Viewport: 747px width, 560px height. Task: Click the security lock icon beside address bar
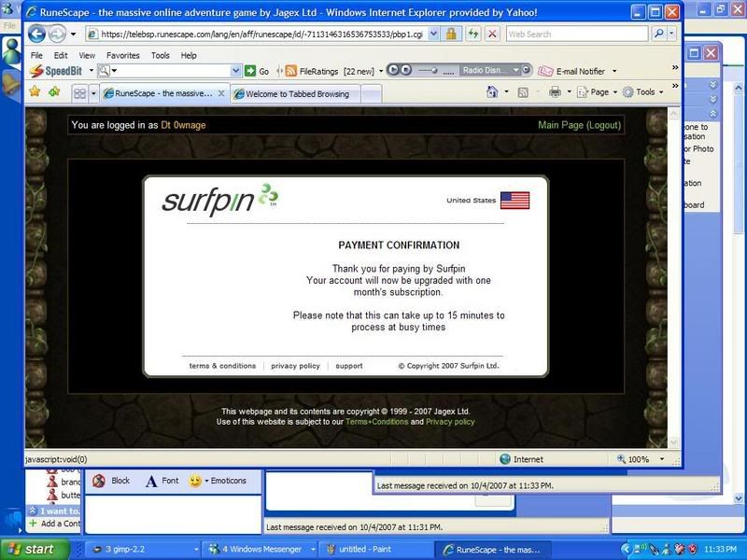pos(451,34)
